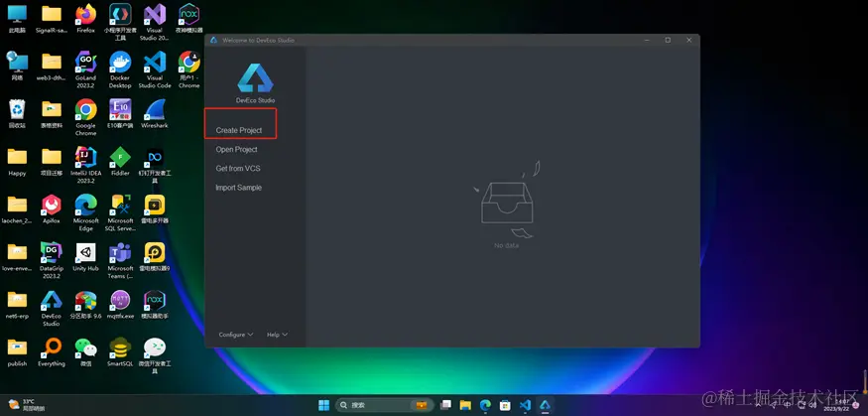Viewport: 868px width, 416px height.
Task: Select the Microsoft Teams desktop icon
Action: 120,260
